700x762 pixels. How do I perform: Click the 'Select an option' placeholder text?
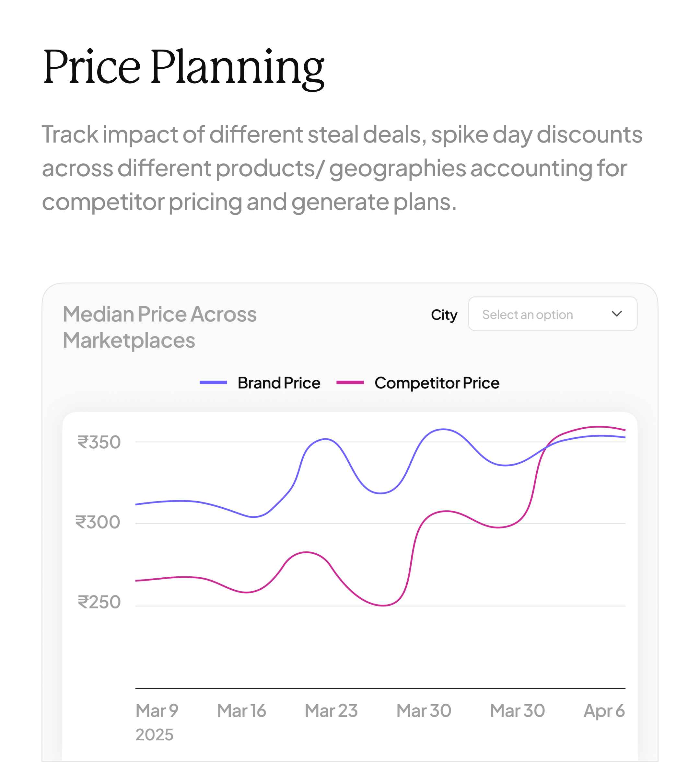(x=527, y=315)
